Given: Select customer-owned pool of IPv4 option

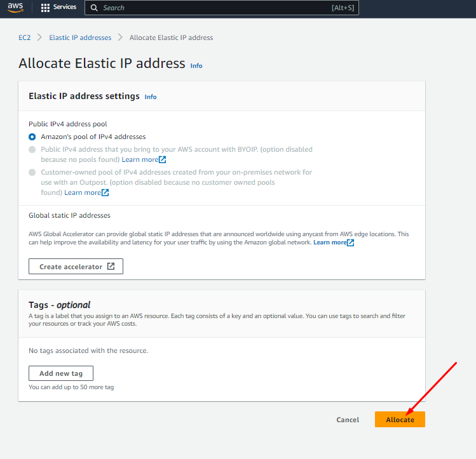Looking at the screenshot, I should [32, 173].
